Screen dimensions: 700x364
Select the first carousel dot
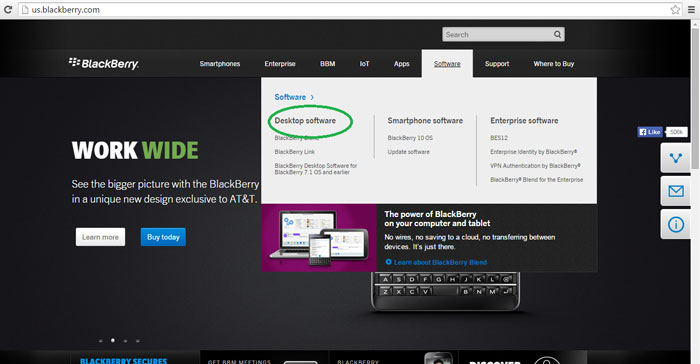click(100, 341)
